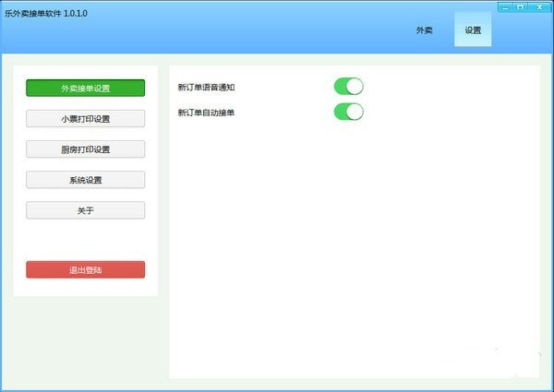Click the red 退出登陆 button

click(x=86, y=270)
